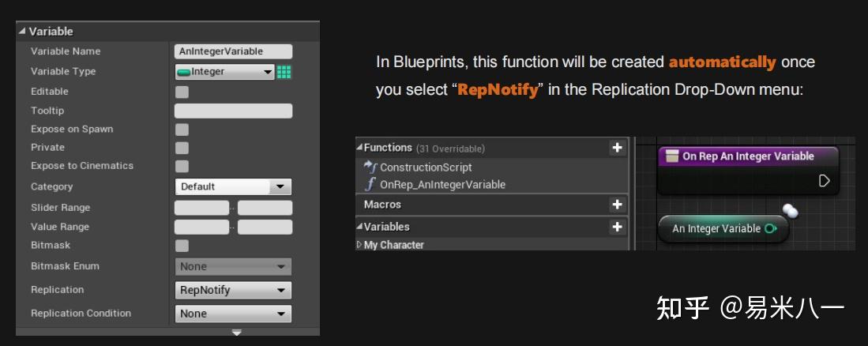Enable the Editable checkbox
868x346 pixels.
pos(182,92)
